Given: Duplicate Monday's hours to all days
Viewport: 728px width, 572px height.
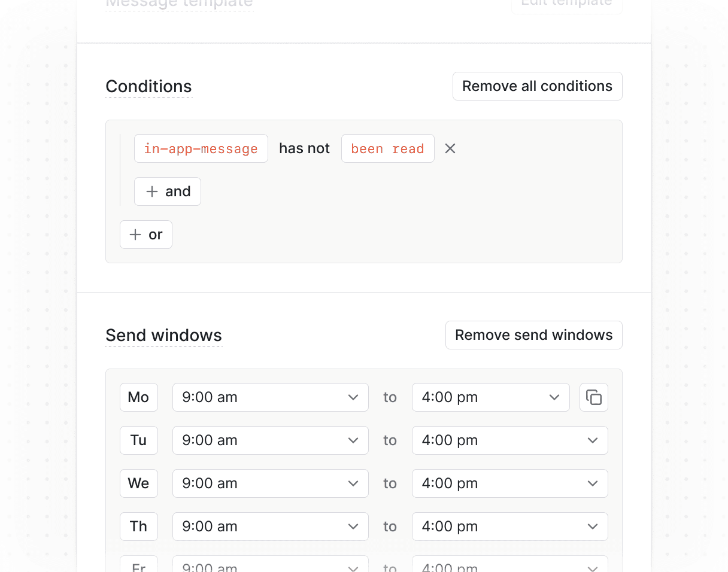Looking at the screenshot, I should pyautogui.click(x=593, y=397).
